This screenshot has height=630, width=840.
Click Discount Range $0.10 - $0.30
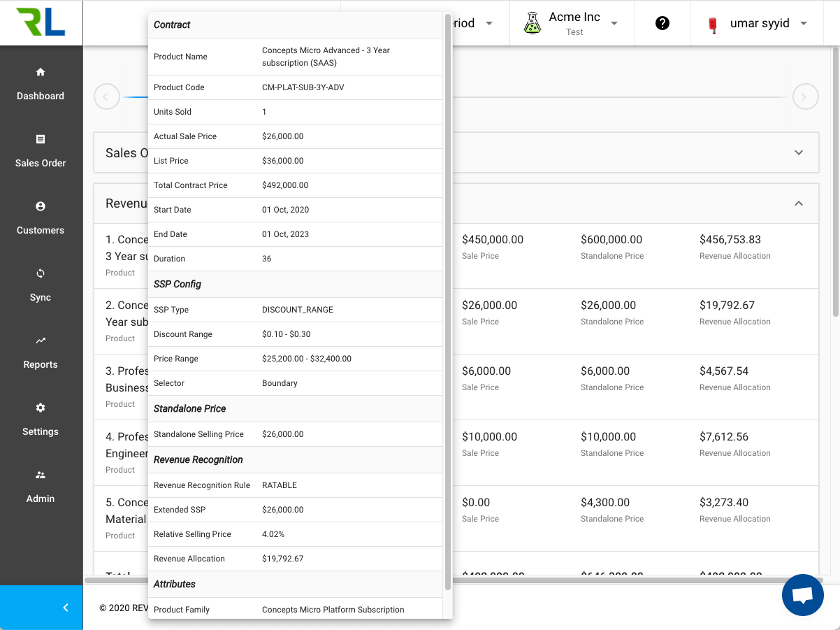287,334
